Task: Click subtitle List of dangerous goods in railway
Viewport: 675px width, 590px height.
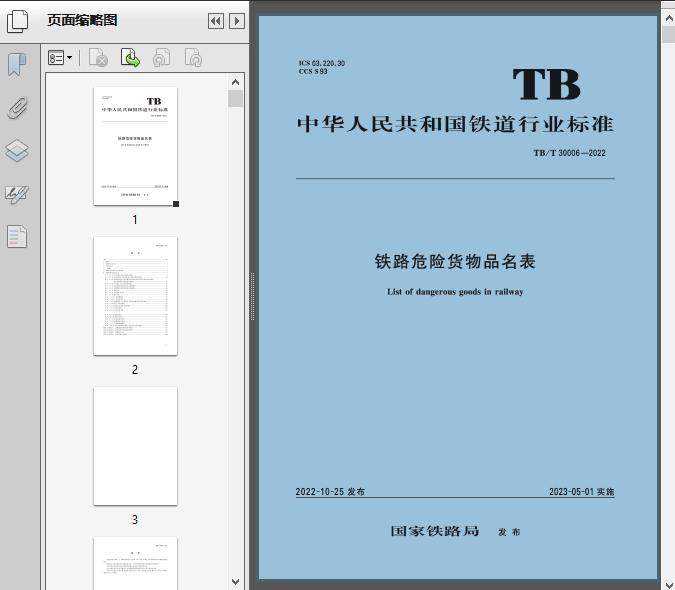Action: [x=455, y=292]
